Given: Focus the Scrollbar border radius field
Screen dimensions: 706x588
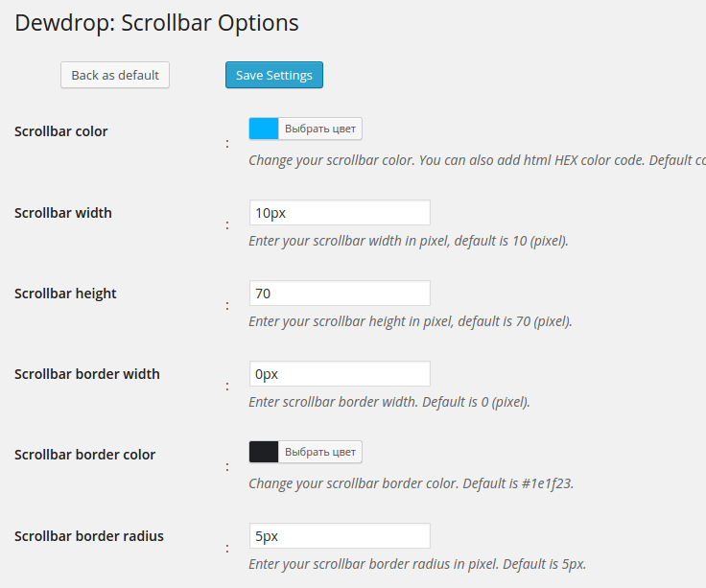Looking at the screenshot, I should [x=339, y=535].
